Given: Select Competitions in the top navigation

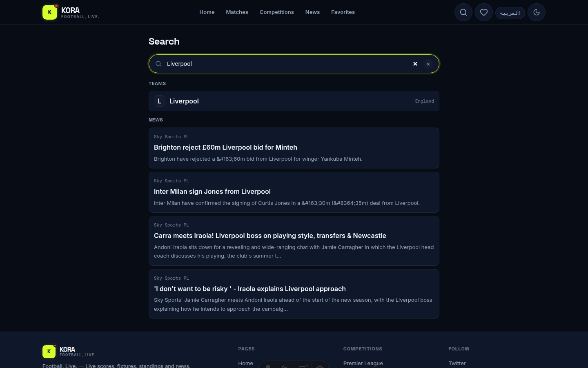Looking at the screenshot, I should (277, 12).
